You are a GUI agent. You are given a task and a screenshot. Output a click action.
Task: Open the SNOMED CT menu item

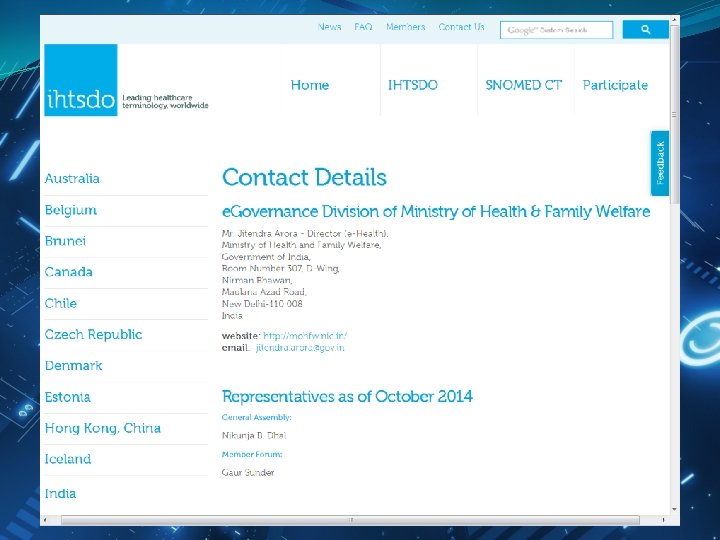click(x=523, y=85)
